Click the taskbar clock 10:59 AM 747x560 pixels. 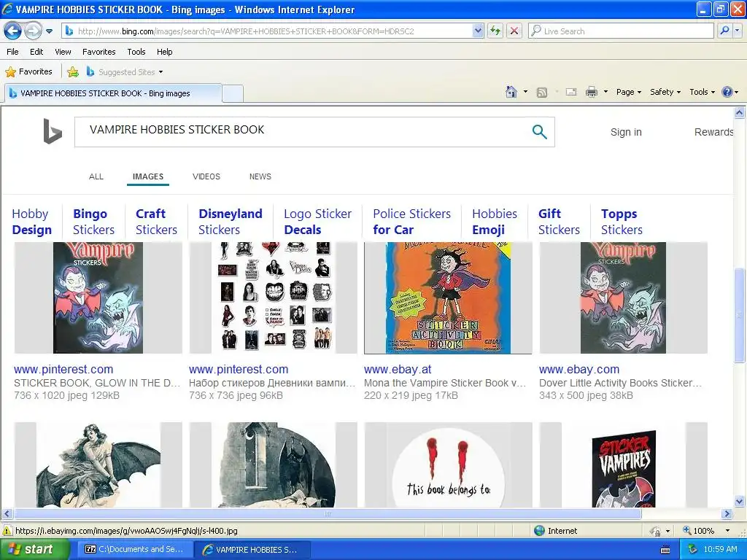click(x=720, y=549)
